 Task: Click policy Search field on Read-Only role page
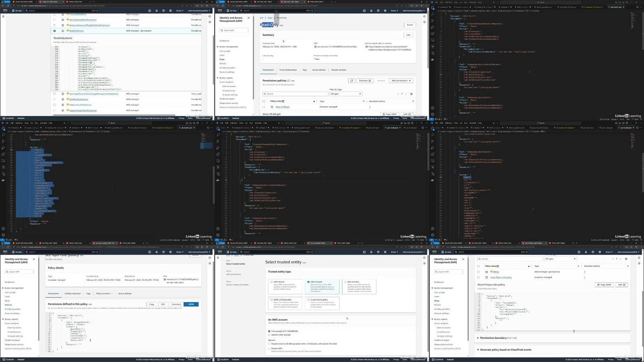295,94
